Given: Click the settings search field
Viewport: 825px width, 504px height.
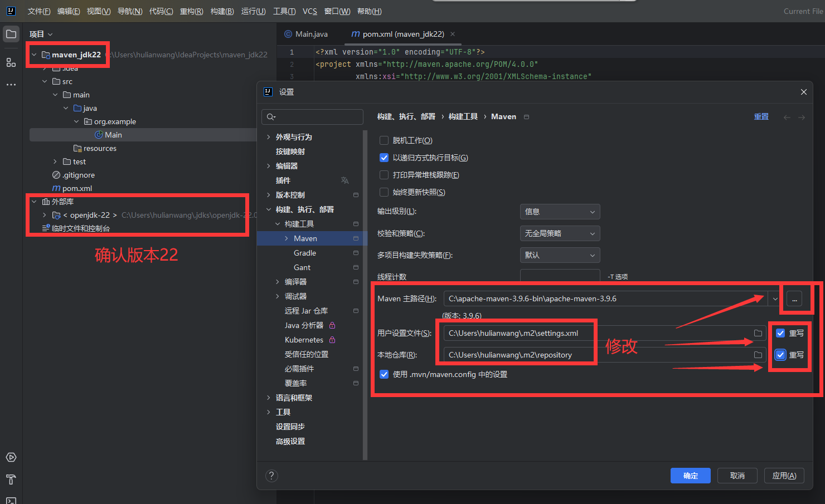Looking at the screenshot, I should (312, 117).
